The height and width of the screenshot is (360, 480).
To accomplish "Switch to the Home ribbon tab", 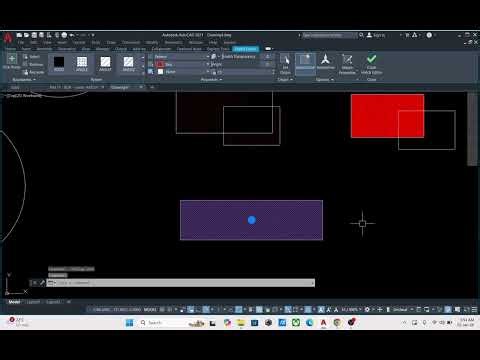I will [x=10, y=49].
